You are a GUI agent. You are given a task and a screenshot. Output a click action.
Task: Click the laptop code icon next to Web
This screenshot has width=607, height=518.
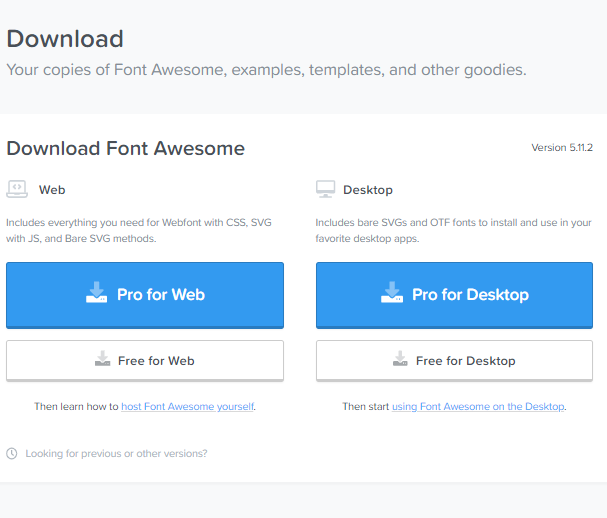pos(17,189)
